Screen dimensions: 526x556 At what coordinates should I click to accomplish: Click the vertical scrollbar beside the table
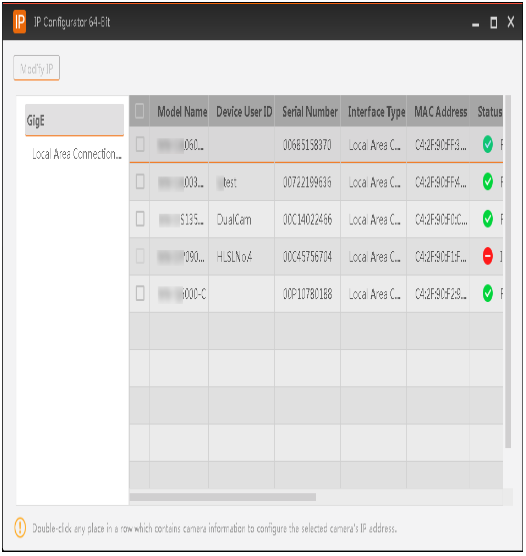[508, 271]
